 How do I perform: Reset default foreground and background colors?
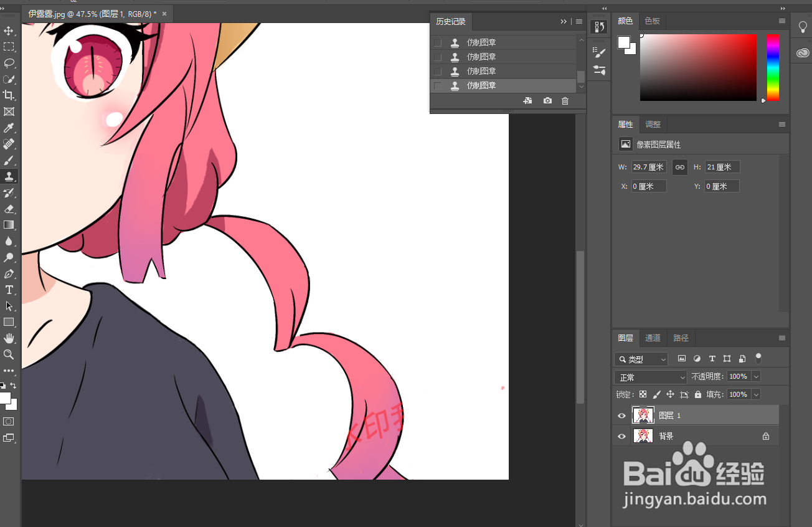click(x=2, y=386)
